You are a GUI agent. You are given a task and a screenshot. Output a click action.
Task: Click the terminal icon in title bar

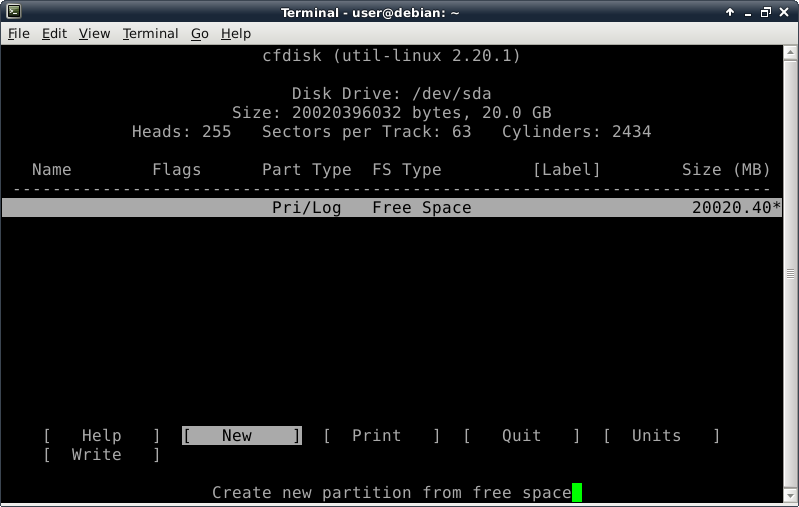[11, 12]
